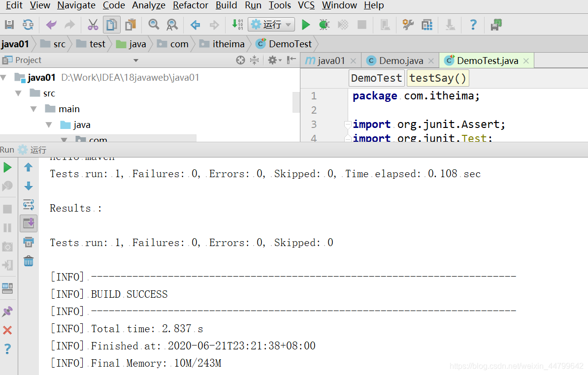Click the Help question mark toolbar icon
This screenshot has width=588, height=375.
click(x=473, y=25)
